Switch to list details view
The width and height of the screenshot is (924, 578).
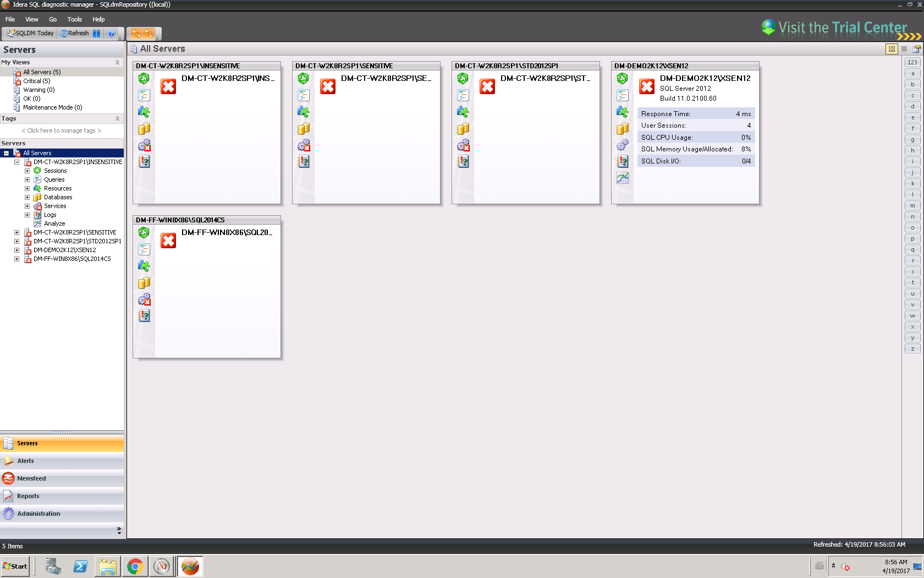point(904,49)
